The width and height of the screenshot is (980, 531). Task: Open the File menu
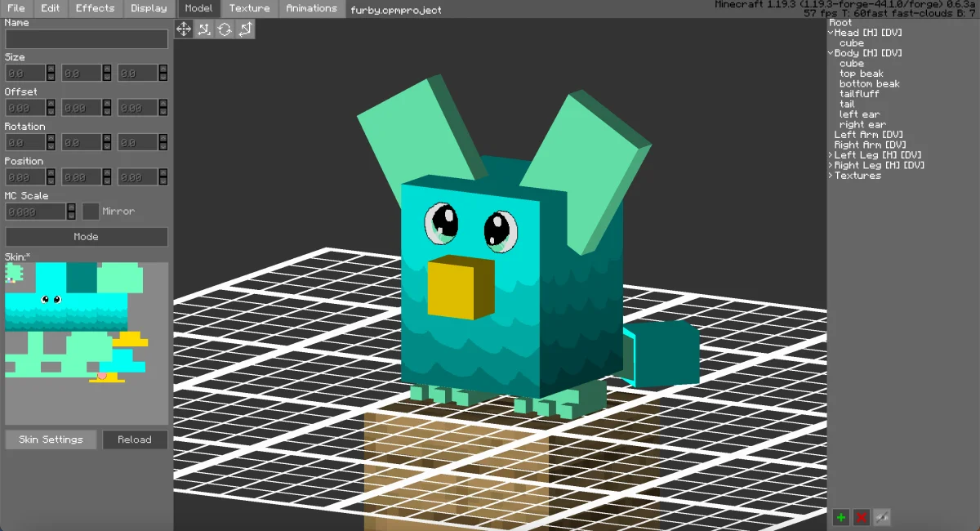pyautogui.click(x=16, y=8)
